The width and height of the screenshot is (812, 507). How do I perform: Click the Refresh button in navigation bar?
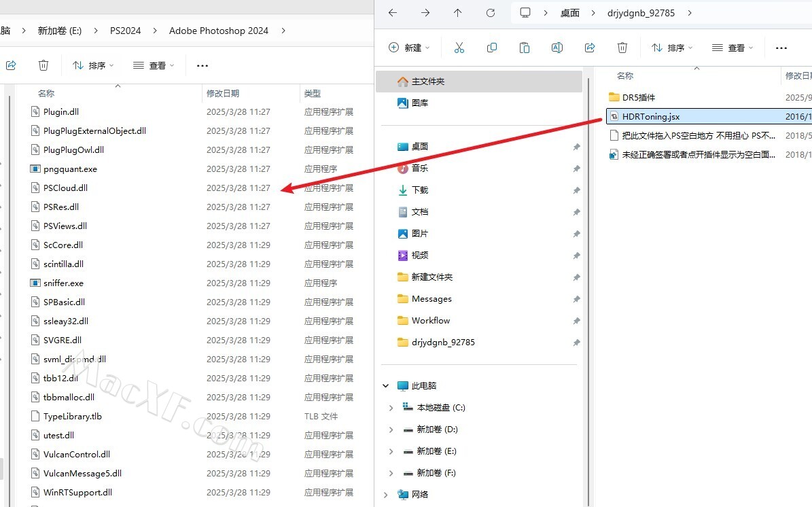pos(491,13)
